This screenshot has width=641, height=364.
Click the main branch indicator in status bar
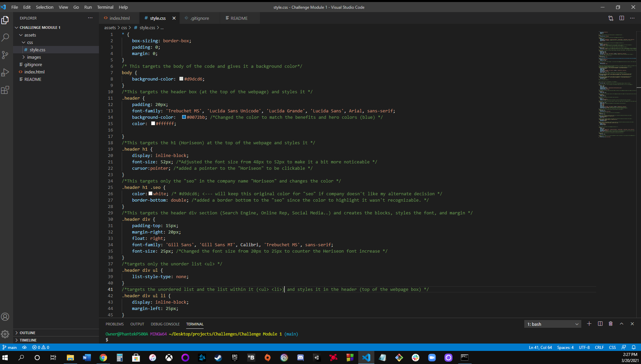[10, 347]
